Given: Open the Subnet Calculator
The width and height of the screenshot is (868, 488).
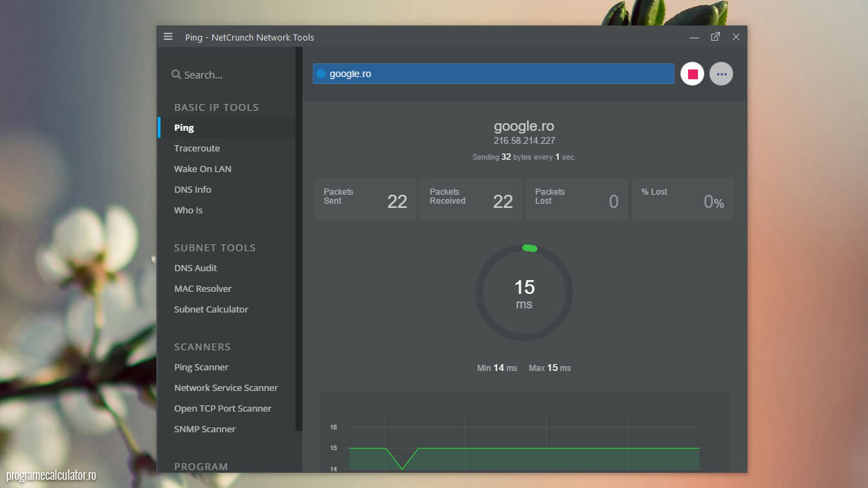Looking at the screenshot, I should click(x=211, y=309).
